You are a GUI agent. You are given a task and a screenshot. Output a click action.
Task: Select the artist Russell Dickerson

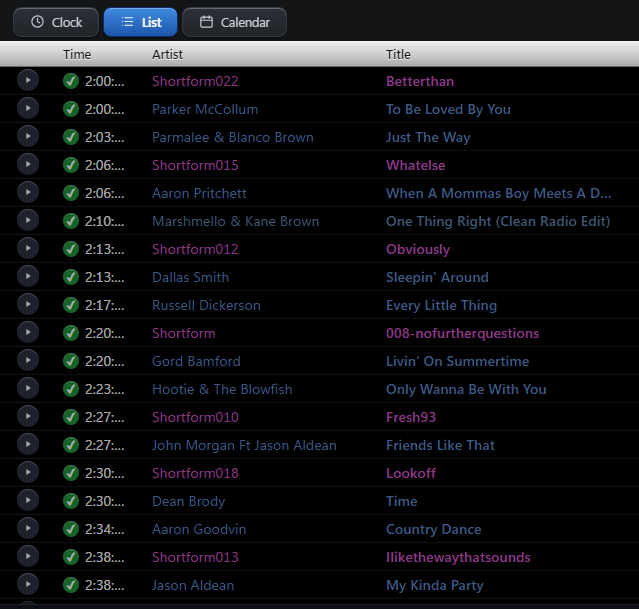tap(206, 305)
